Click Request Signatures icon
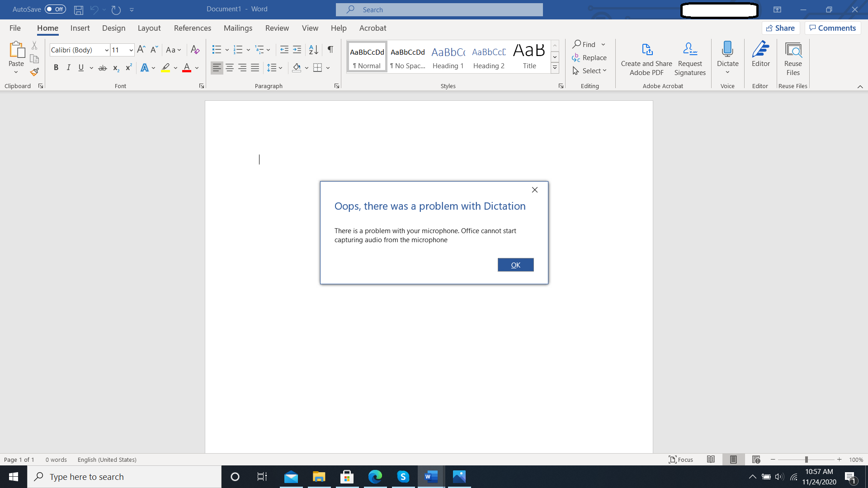Viewport: 868px width, 488px height. [x=690, y=49]
